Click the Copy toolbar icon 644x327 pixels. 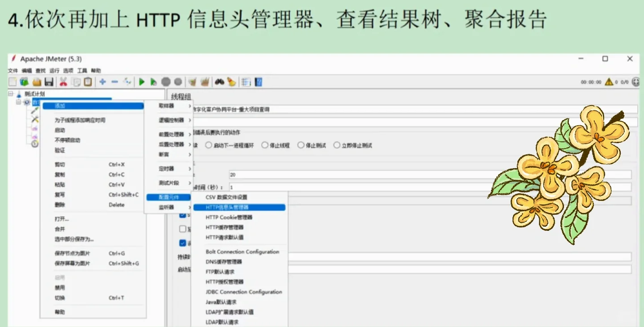pyautogui.click(x=76, y=82)
